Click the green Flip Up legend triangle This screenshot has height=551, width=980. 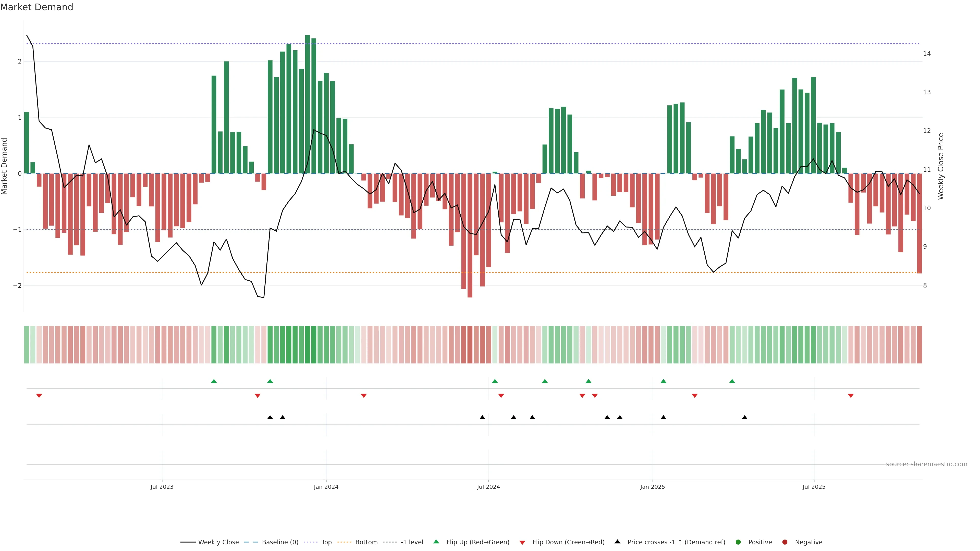pyautogui.click(x=436, y=542)
